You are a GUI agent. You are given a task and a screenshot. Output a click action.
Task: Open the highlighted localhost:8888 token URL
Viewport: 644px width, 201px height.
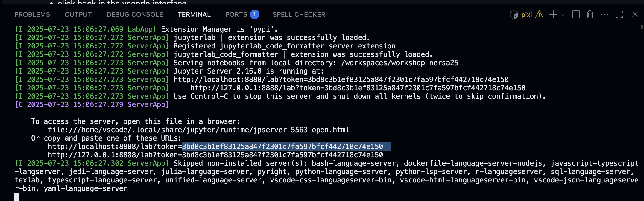click(215, 147)
